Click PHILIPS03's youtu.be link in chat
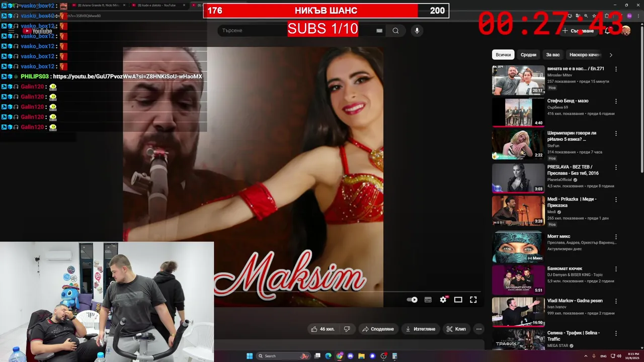Screen dimensions: 644x362 coord(127,76)
